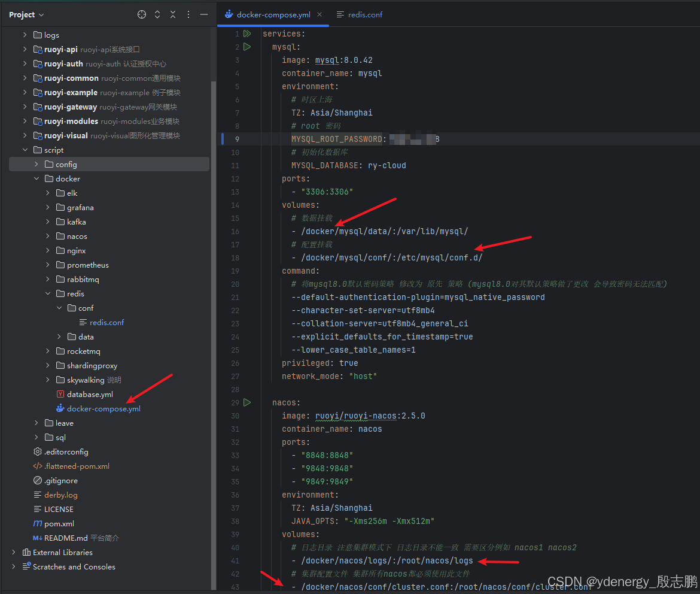Image resolution: width=700 pixels, height=594 pixels.
Task: Click the Project panel vertical scrollbar
Action: coord(213,299)
